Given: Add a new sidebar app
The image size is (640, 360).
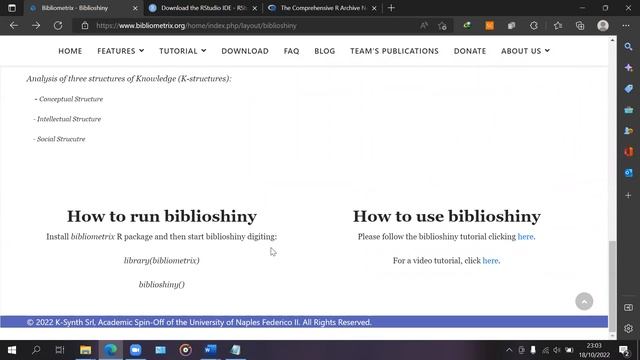Looking at the screenshot, I should (x=629, y=196).
